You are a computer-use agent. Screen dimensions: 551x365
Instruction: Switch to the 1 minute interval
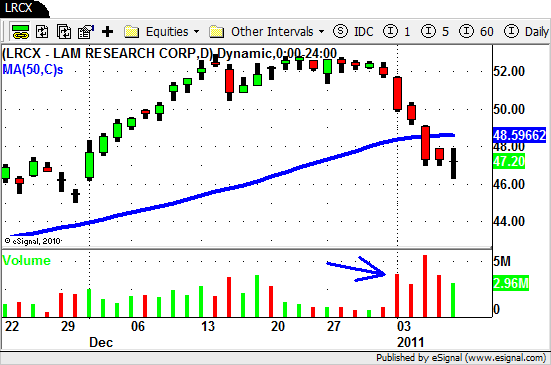click(407, 32)
